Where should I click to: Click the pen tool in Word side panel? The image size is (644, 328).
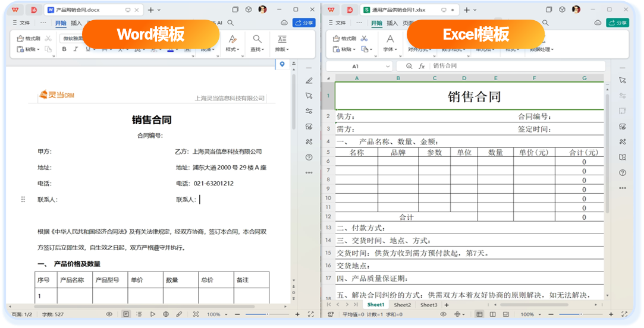pos(309,80)
